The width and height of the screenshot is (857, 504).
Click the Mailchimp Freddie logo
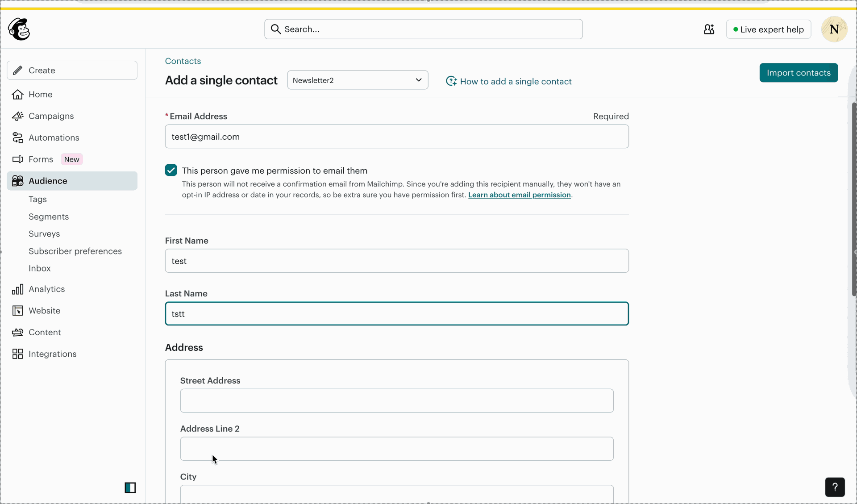tap(19, 29)
